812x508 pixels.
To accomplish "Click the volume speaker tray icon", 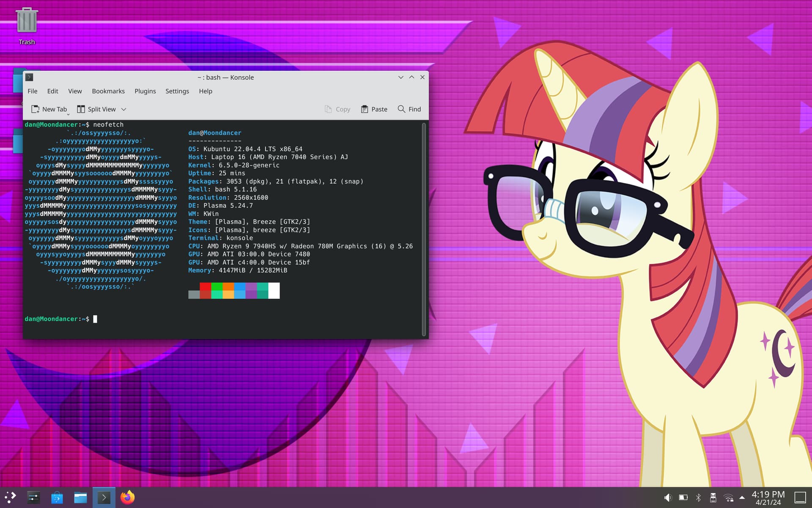I will 668,498.
